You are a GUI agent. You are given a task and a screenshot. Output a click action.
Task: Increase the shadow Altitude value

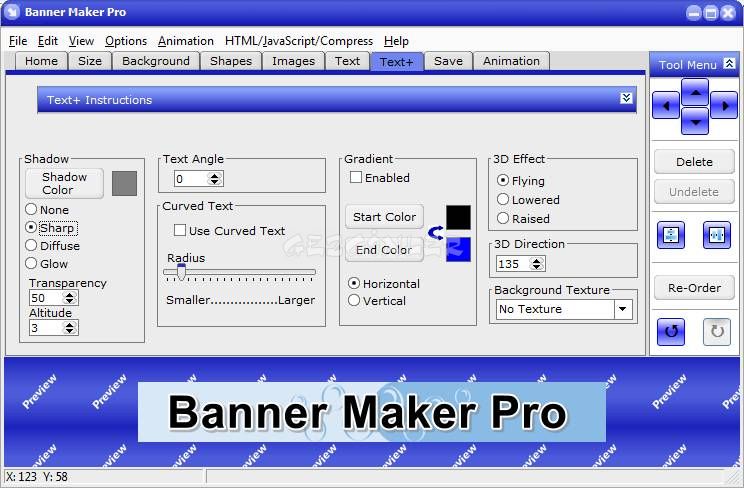[70, 325]
